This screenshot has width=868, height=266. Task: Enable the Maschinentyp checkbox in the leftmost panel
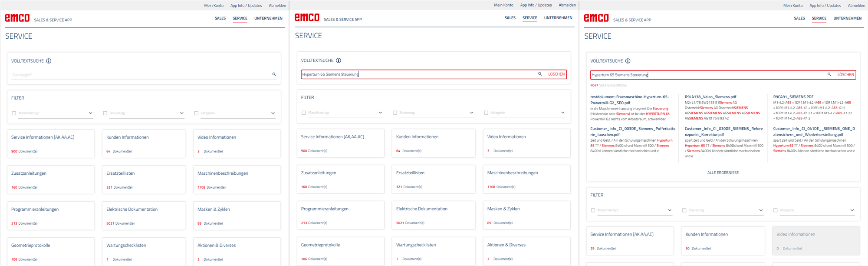(x=14, y=113)
